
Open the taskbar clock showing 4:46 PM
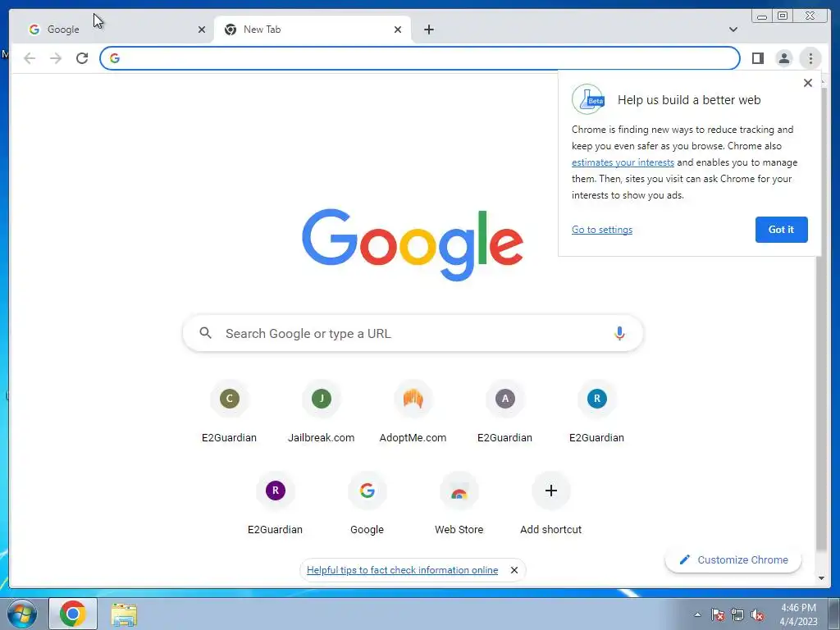point(798,614)
